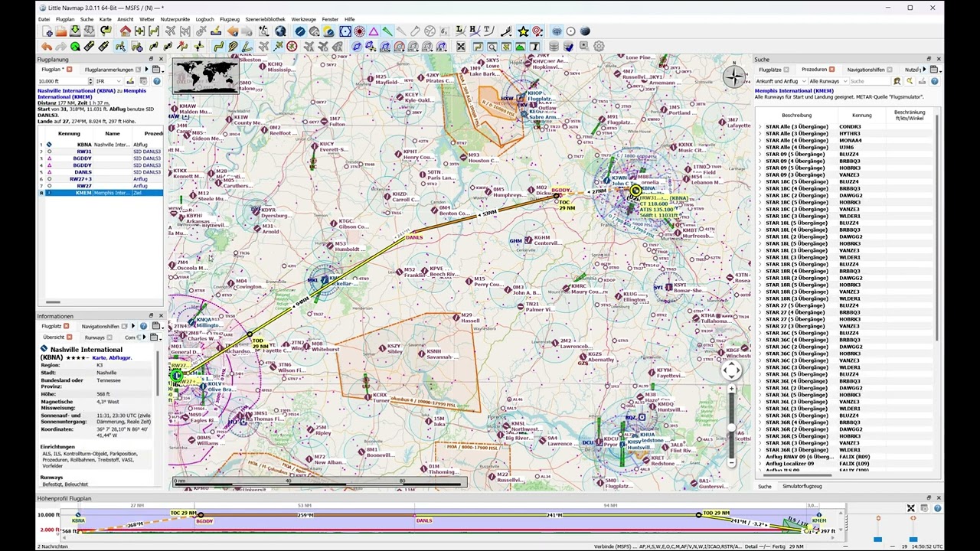Click the calculate altitude icon in Flugplanung
The image size is (980, 551).
[x=131, y=81]
